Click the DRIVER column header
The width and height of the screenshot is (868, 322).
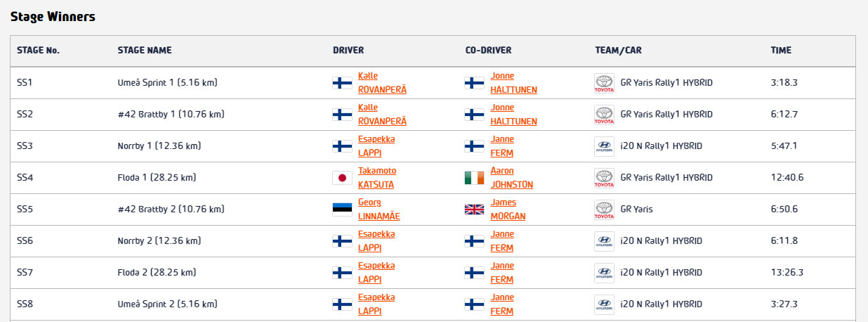coord(348,51)
